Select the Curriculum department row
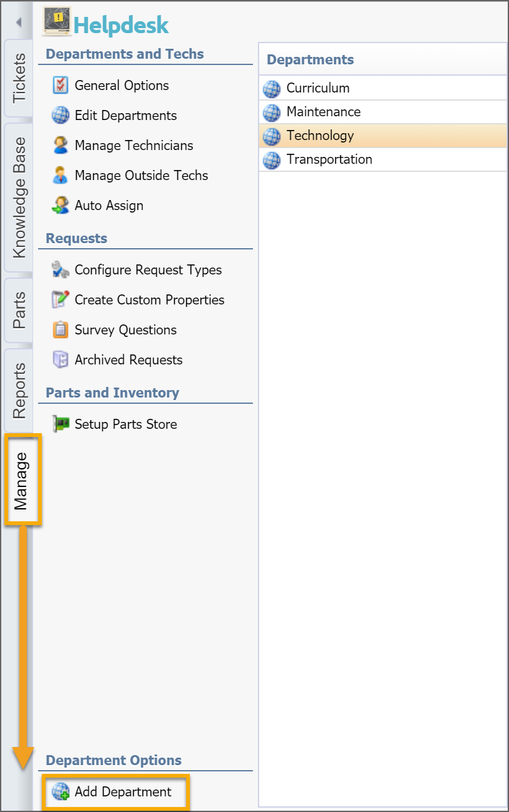509x812 pixels. pyautogui.click(x=383, y=88)
